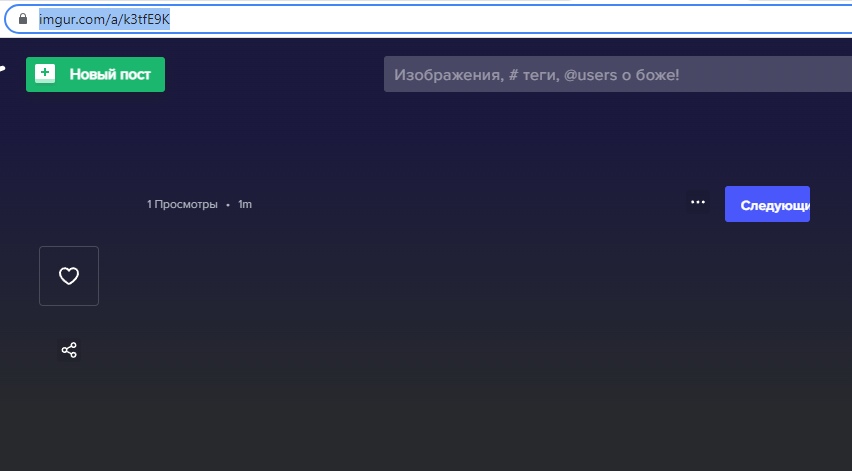
Task: Click empty address bar space right of URL
Action: point(500,19)
